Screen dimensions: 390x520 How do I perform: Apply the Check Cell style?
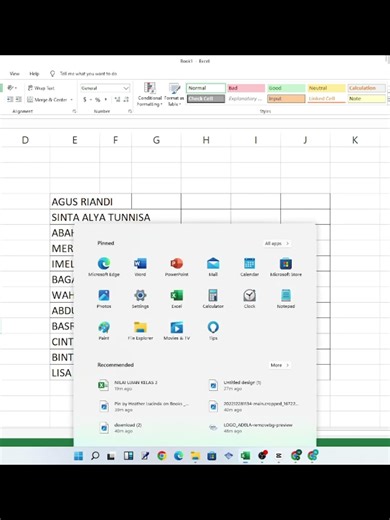[206, 99]
